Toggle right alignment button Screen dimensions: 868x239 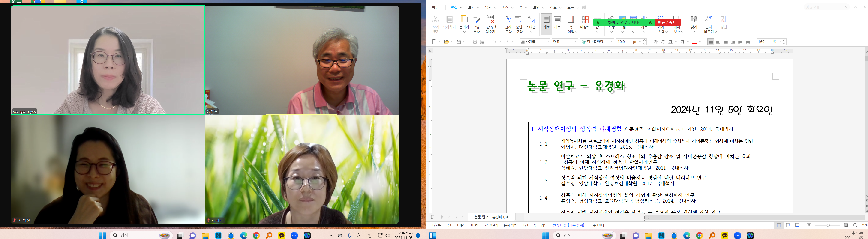[733, 42]
